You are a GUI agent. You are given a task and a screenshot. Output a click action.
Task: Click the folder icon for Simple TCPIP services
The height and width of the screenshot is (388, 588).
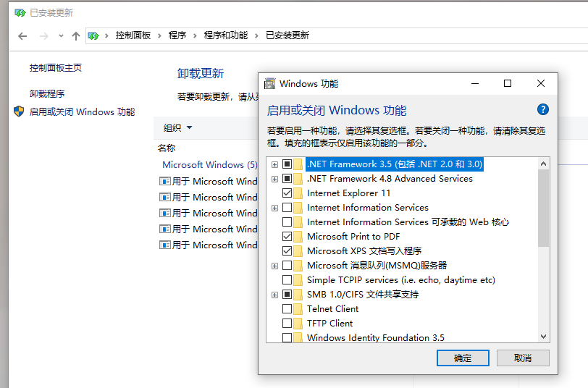[298, 280]
